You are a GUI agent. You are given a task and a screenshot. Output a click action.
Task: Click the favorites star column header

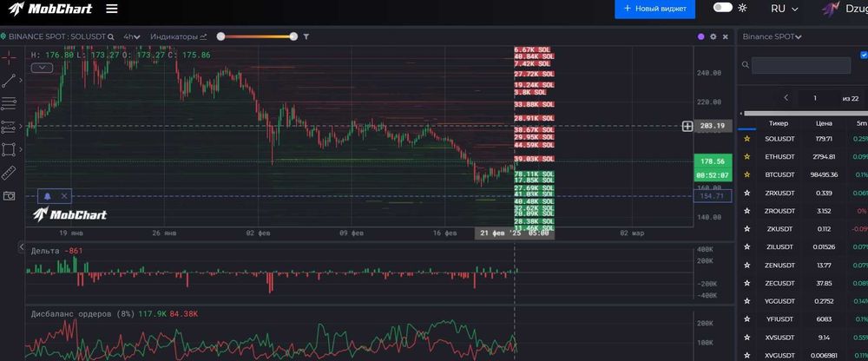click(x=746, y=123)
